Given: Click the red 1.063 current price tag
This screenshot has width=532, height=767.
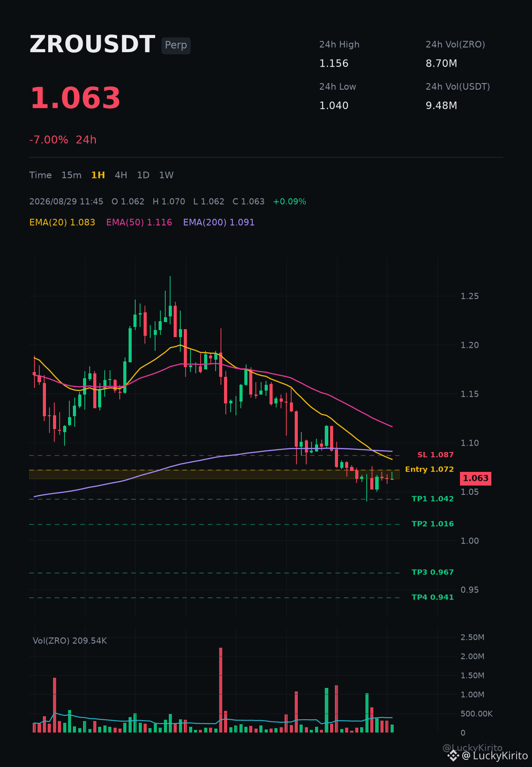Looking at the screenshot, I should point(475,478).
